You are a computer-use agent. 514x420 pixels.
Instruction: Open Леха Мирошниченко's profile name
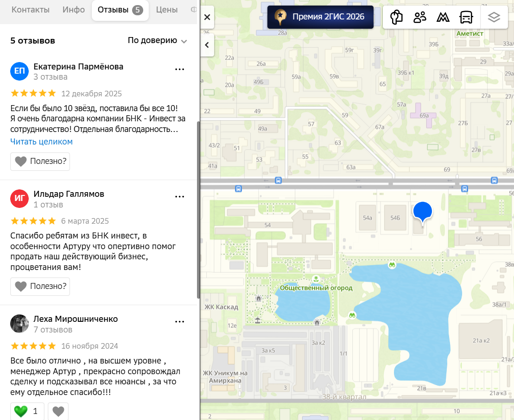[76, 319]
